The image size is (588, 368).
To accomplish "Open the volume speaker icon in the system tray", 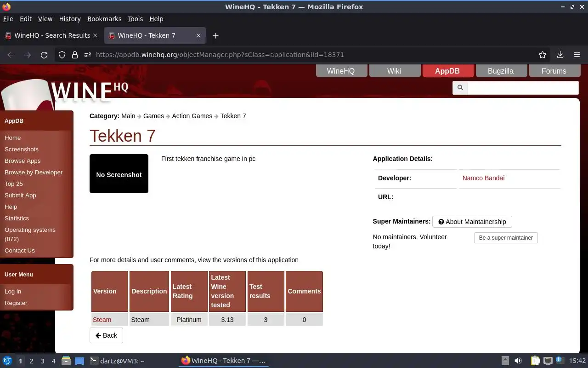I will pyautogui.click(x=518, y=361).
